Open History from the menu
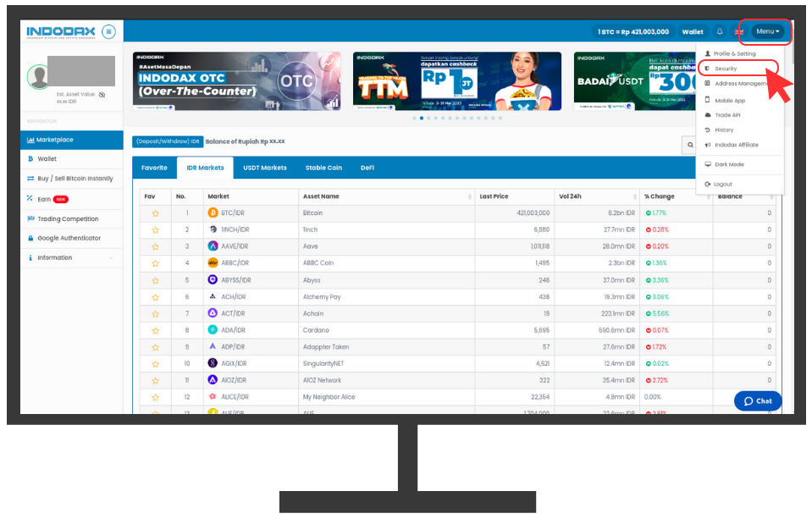812x519 pixels. (x=720, y=130)
